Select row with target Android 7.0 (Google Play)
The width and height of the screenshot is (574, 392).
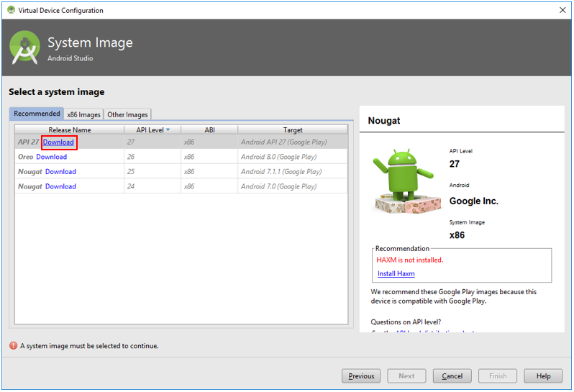(181, 186)
